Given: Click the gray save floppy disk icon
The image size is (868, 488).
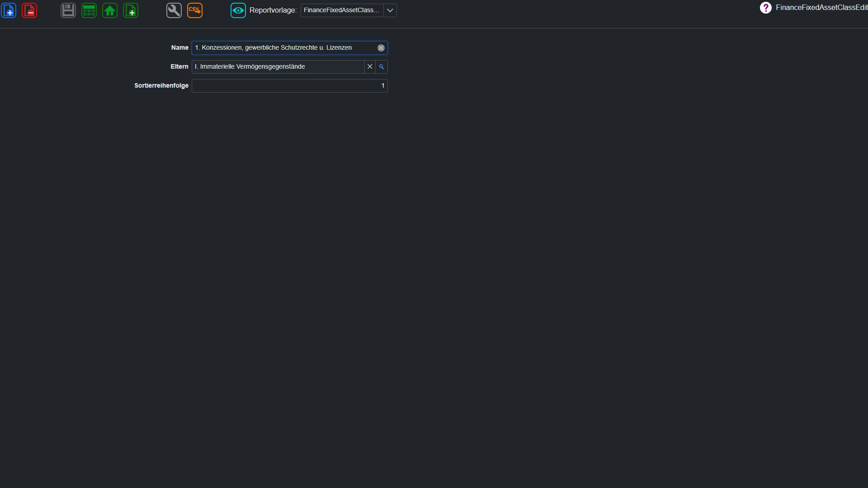Looking at the screenshot, I should point(68,10).
